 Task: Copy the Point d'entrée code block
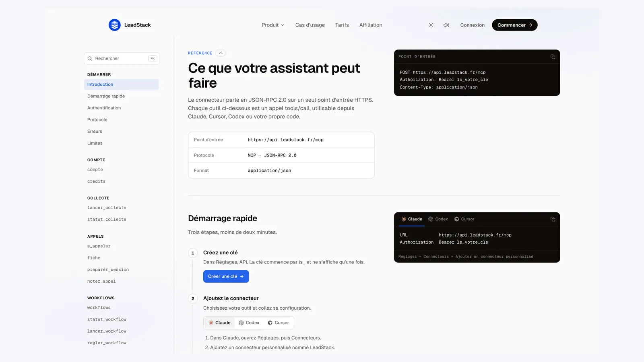pos(553,57)
